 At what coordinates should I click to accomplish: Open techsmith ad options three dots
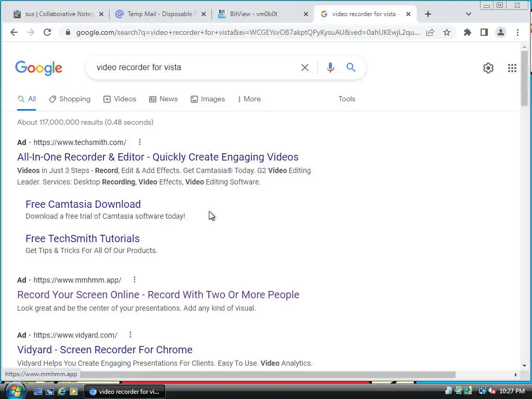click(x=139, y=142)
